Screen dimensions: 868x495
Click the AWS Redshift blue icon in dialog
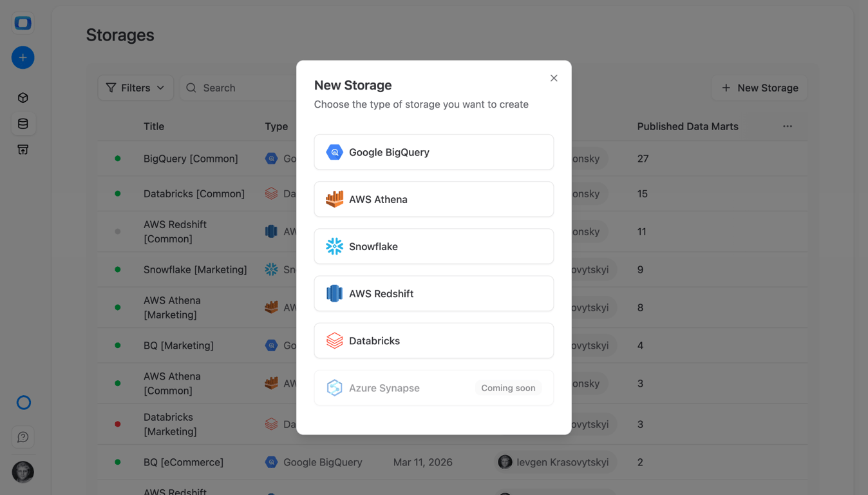click(x=334, y=293)
